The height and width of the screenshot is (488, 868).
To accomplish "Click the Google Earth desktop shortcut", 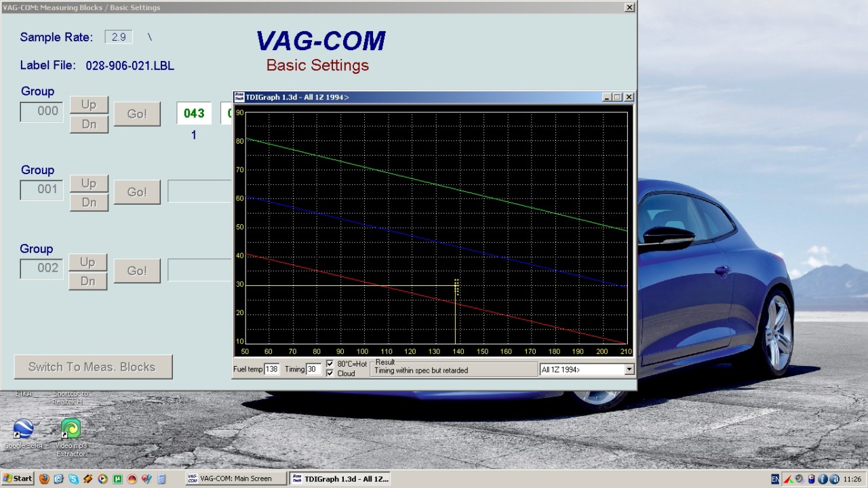I will click(24, 430).
